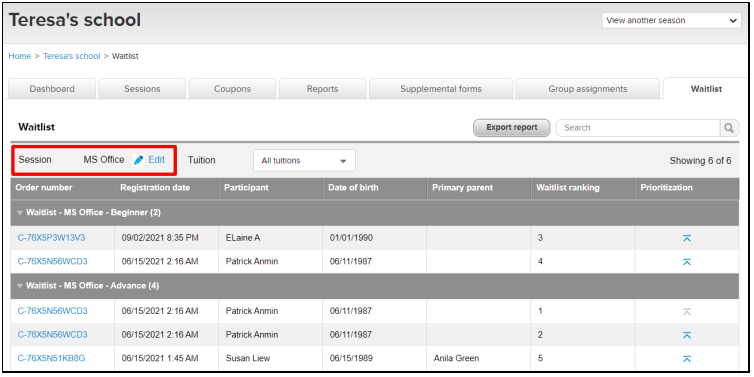Go to the Group assignments tab
754x377 pixels.
[588, 89]
